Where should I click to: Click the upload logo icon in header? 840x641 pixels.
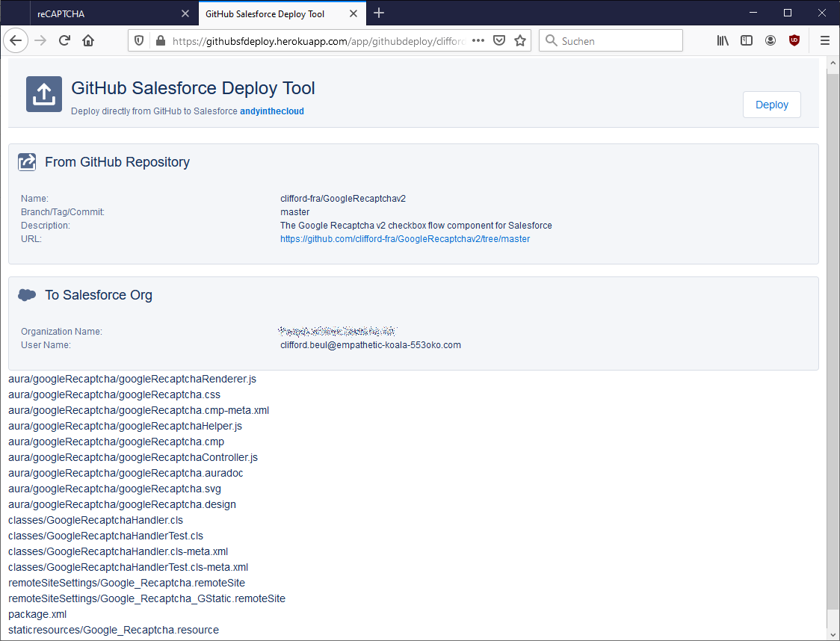[x=44, y=94]
